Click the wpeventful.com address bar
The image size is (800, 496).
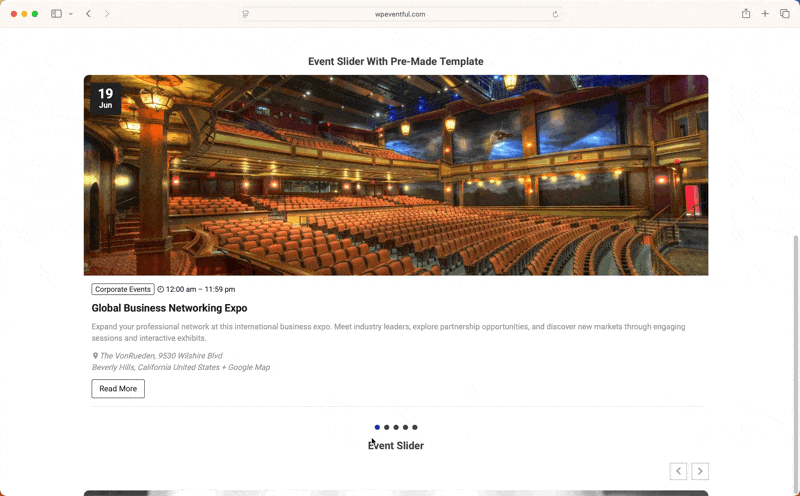tap(400, 14)
